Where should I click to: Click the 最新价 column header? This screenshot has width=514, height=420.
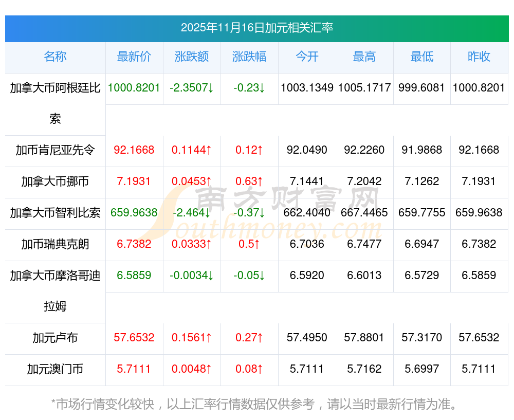(134, 57)
